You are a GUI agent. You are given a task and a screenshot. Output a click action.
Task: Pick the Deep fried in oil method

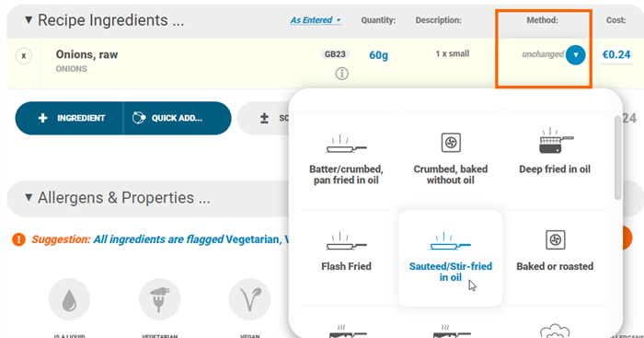click(x=555, y=160)
